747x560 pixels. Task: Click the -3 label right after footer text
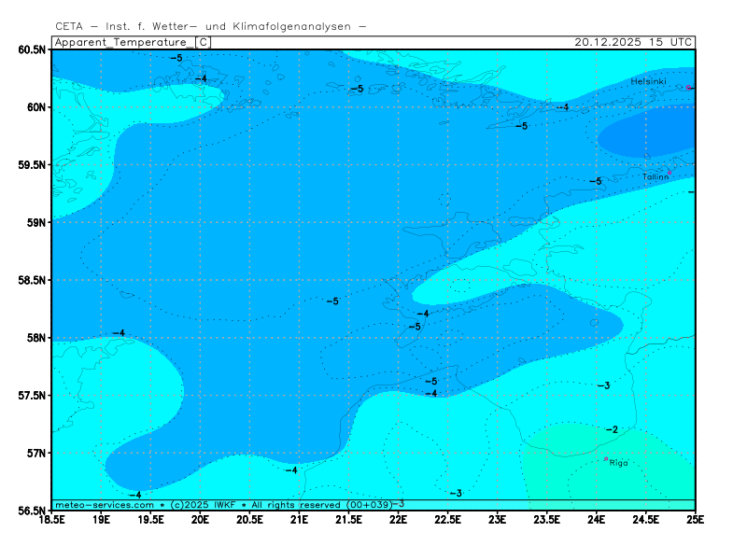[x=398, y=505]
